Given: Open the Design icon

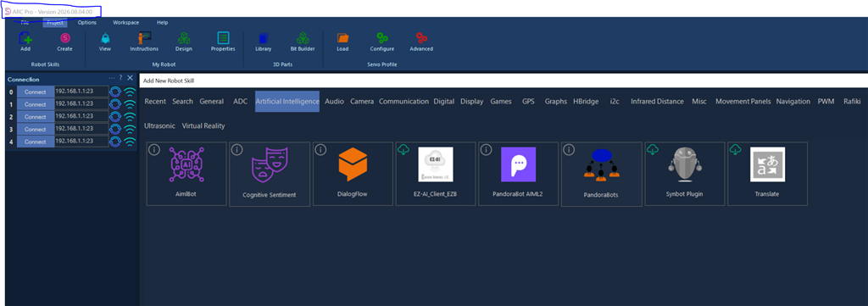Looking at the screenshot, I should (x=184, y=38).
